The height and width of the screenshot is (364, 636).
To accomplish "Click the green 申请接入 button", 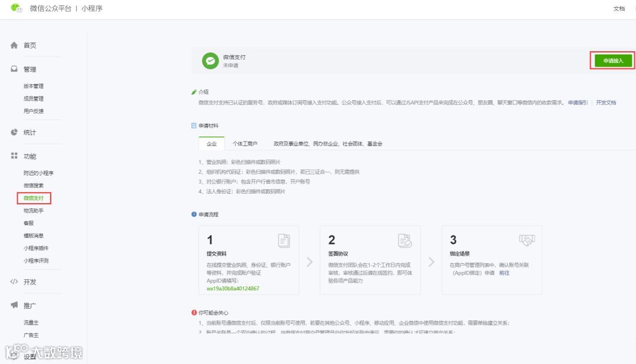I will (x=613, y=61).
